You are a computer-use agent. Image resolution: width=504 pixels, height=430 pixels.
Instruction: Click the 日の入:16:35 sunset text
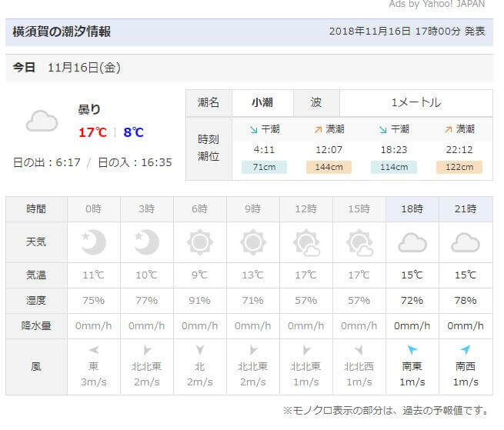[135, 162]
